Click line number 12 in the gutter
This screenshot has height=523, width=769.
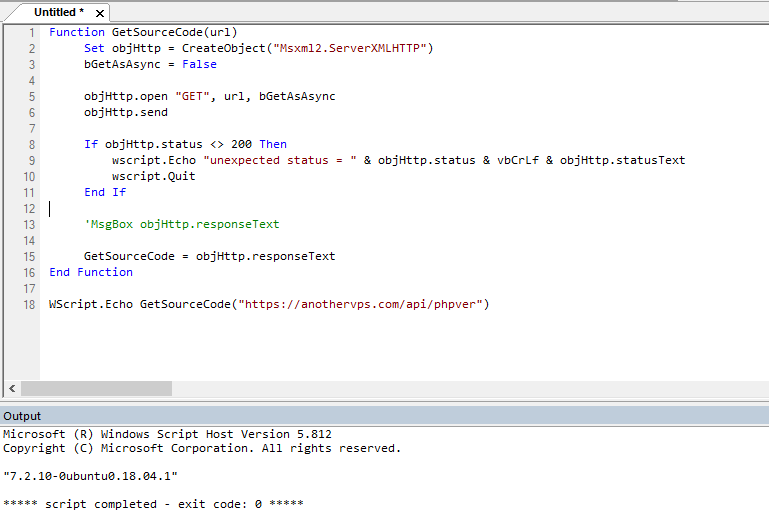[x=29, y=209]
